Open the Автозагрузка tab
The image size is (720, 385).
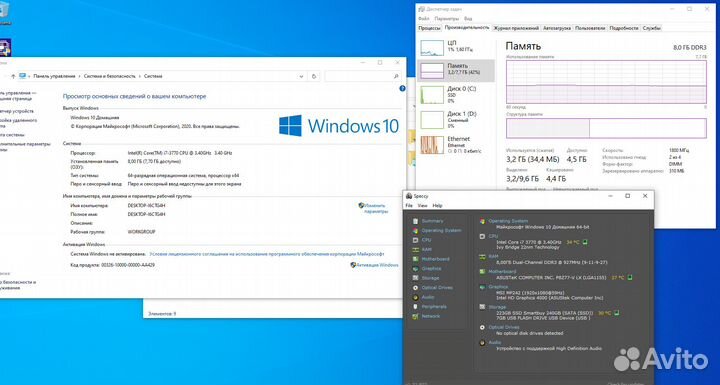pyautogui.click(x=557, y=28)
